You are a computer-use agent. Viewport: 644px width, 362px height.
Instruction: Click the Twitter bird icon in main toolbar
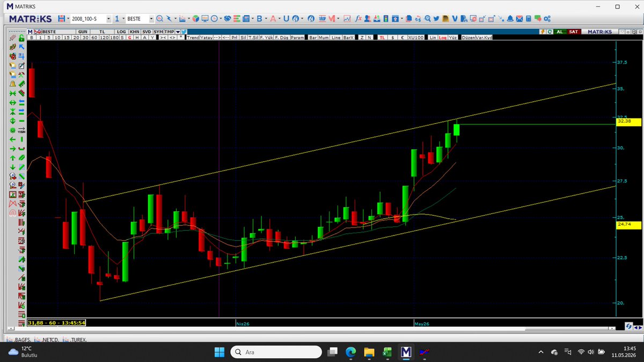[x=436, y=19]
